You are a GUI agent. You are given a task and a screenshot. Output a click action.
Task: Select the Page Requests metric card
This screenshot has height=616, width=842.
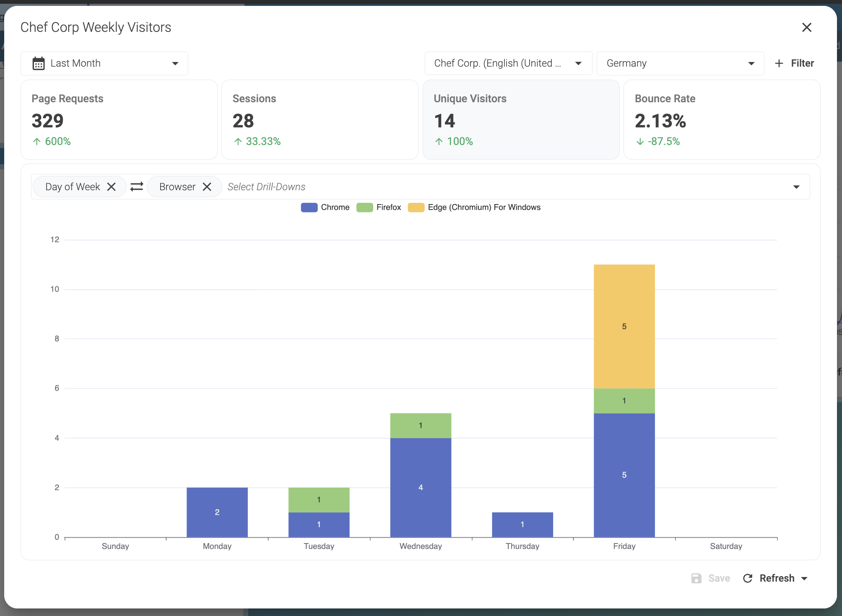[x=119, y=119]
